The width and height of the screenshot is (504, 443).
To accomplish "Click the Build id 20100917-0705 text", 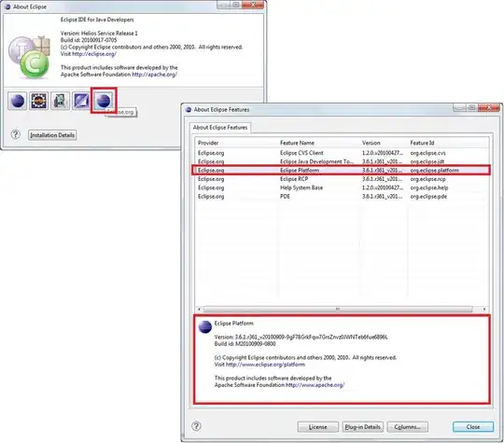I will click(x=89, y=40).
